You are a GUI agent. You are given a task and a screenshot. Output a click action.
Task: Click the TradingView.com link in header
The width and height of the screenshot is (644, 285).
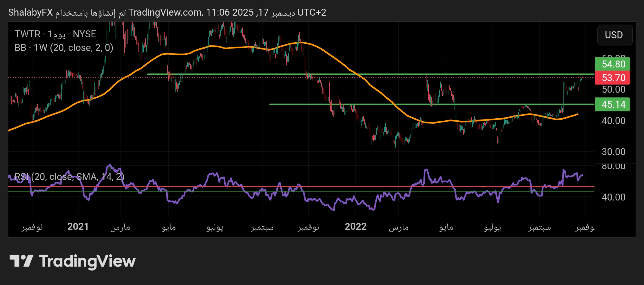(165, 12)
